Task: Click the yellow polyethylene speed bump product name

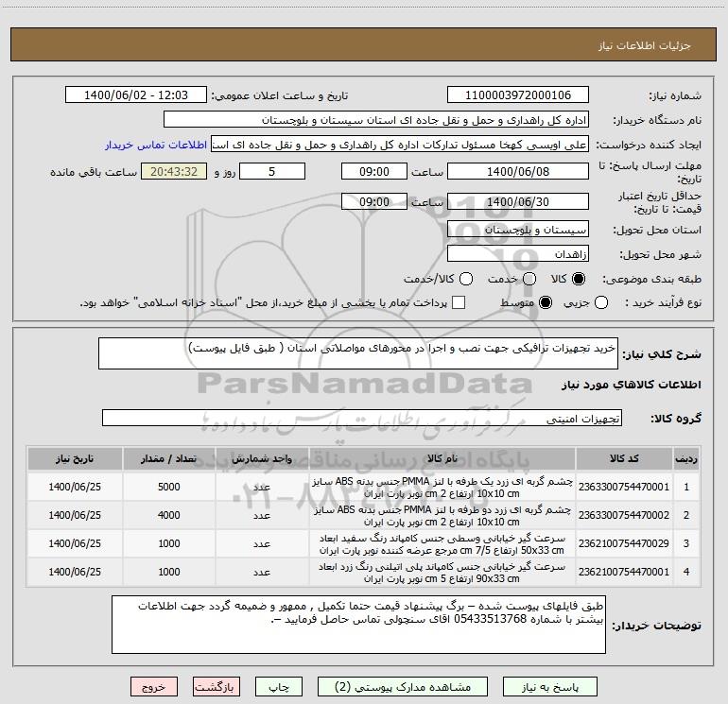Action: tap(442, 573)
